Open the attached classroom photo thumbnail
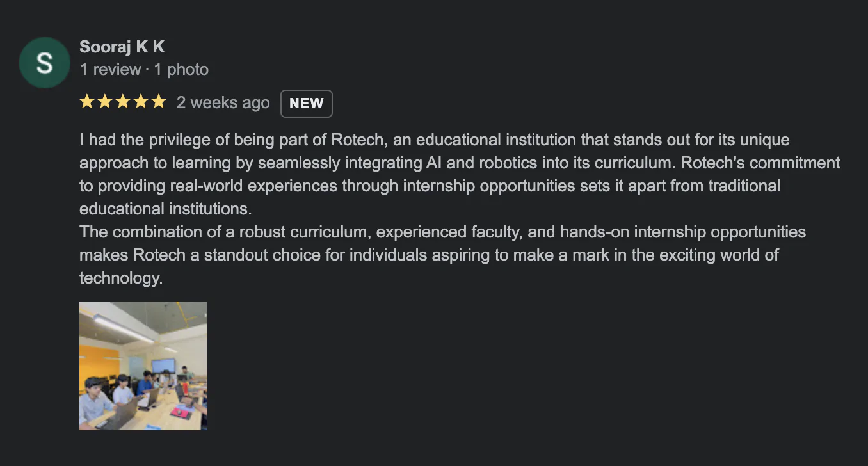This screenshot has width=868, height=466. tap(143, 366)
